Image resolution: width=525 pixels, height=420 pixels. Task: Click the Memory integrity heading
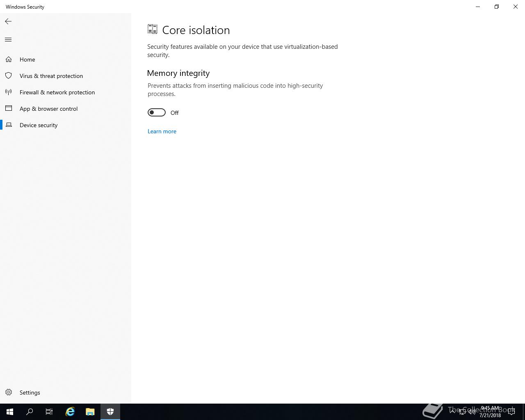click(x=178, y=73)
